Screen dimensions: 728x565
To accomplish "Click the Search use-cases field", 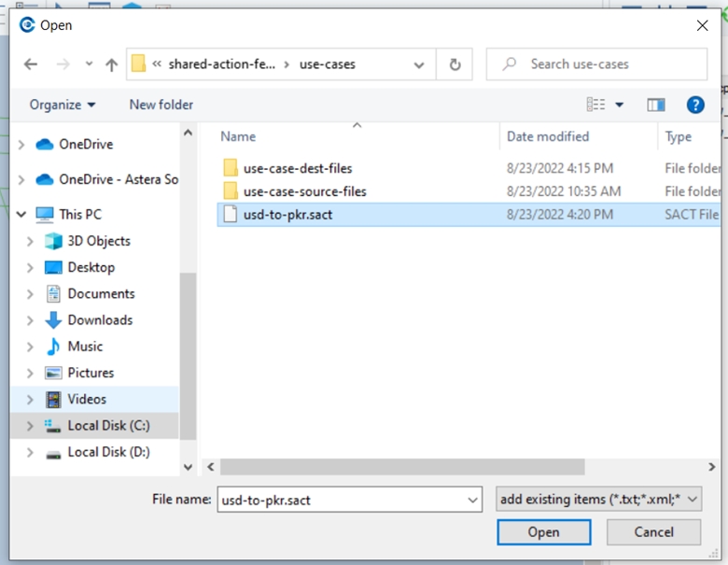I will 596,64.
